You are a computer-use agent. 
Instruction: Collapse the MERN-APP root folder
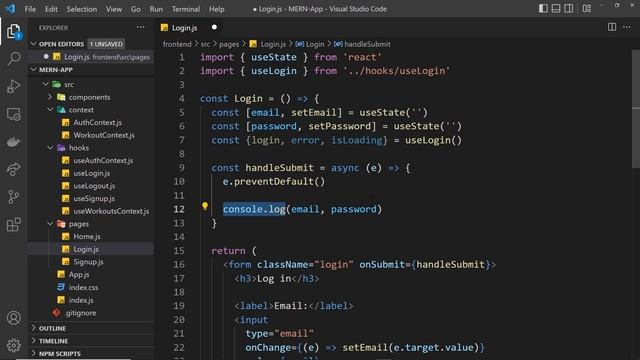click(34, 69)
